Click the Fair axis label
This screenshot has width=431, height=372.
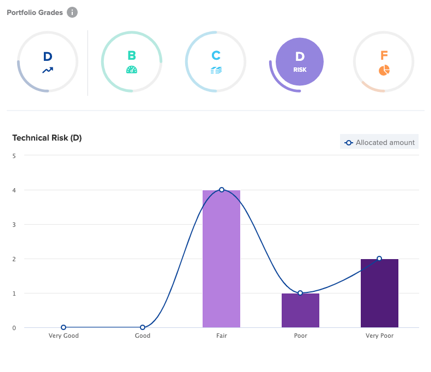coord(221,336)
